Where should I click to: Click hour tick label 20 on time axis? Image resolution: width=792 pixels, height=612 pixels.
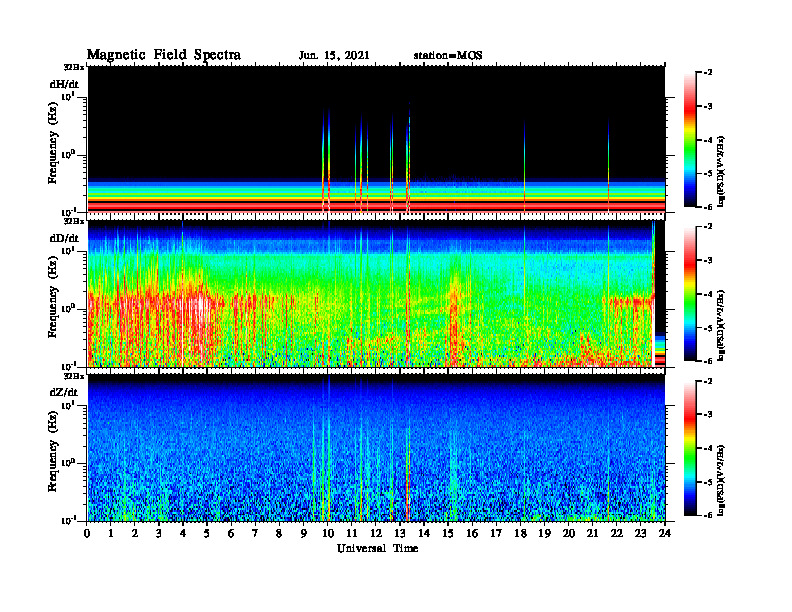[568, 533]
